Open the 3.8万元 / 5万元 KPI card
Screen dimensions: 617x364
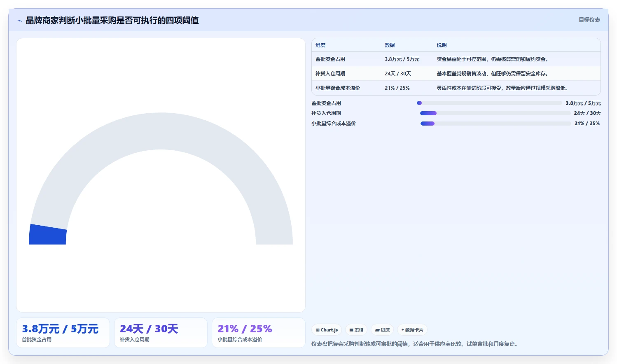[x=63, y=333]
